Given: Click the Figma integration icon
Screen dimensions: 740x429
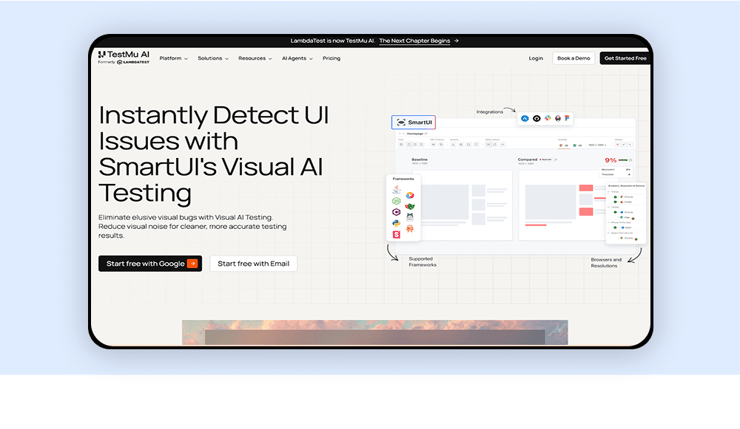Looking at the screenshot, I should 567,118.
